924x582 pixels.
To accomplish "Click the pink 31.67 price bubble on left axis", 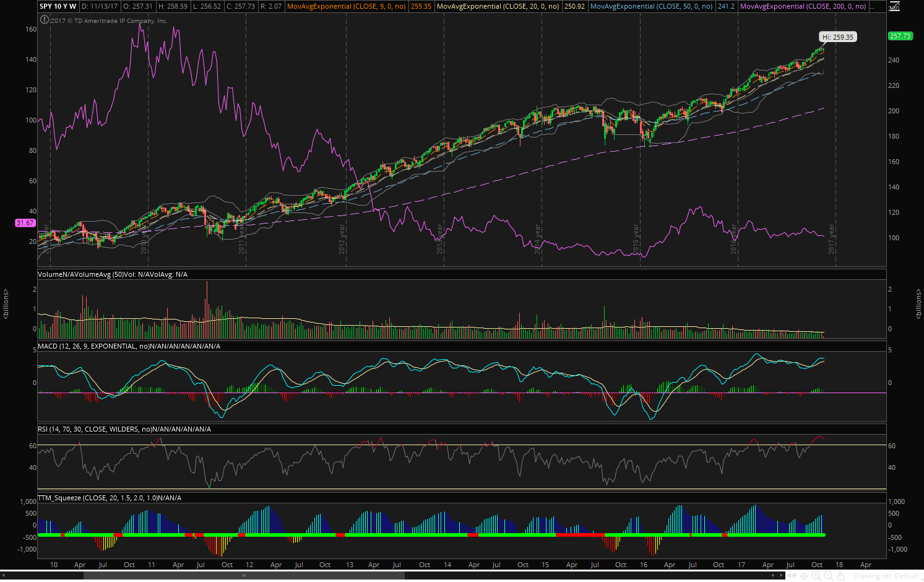I will point(25,222).
